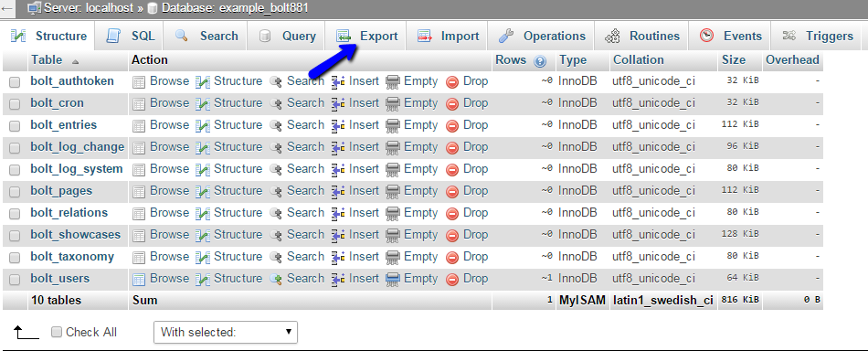Image resolution: width=868 pixels, height=351 pixels.
Task: Click the 128 KiB size of bolt_showcases
Action: point(739,234)
